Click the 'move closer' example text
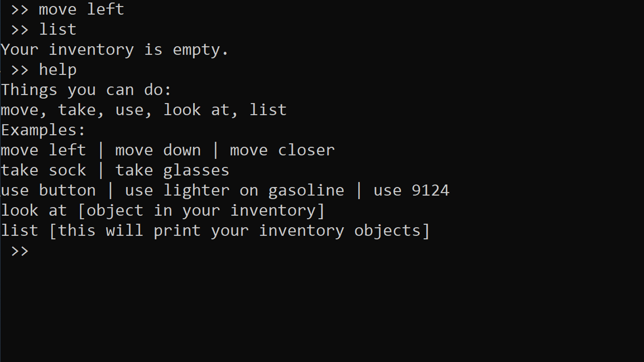 click(282, 150)
